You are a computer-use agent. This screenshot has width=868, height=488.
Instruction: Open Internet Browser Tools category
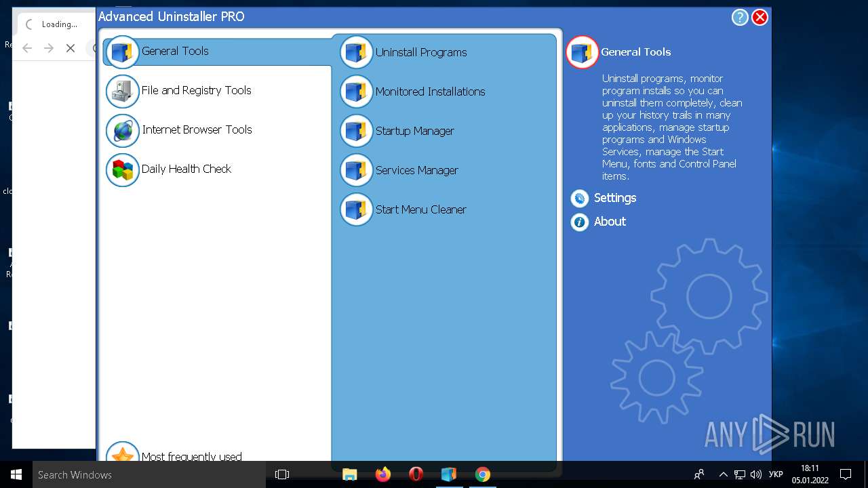tap(197, 129)
